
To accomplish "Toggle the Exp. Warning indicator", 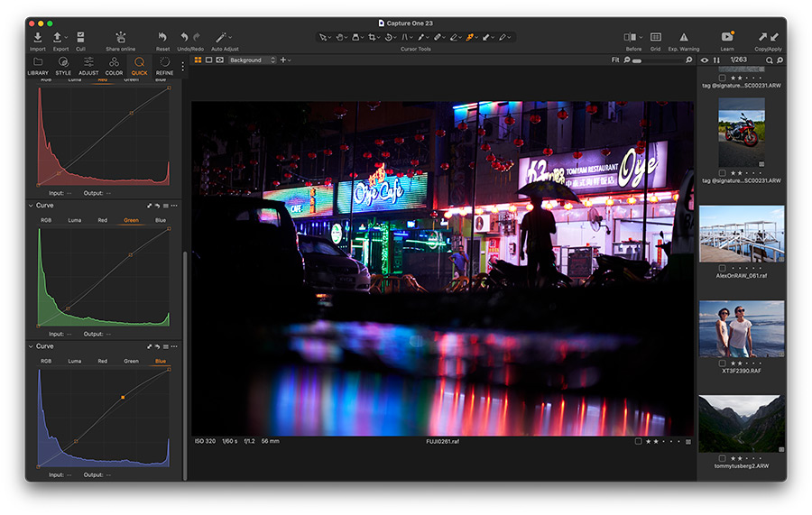I will [684, 37].
